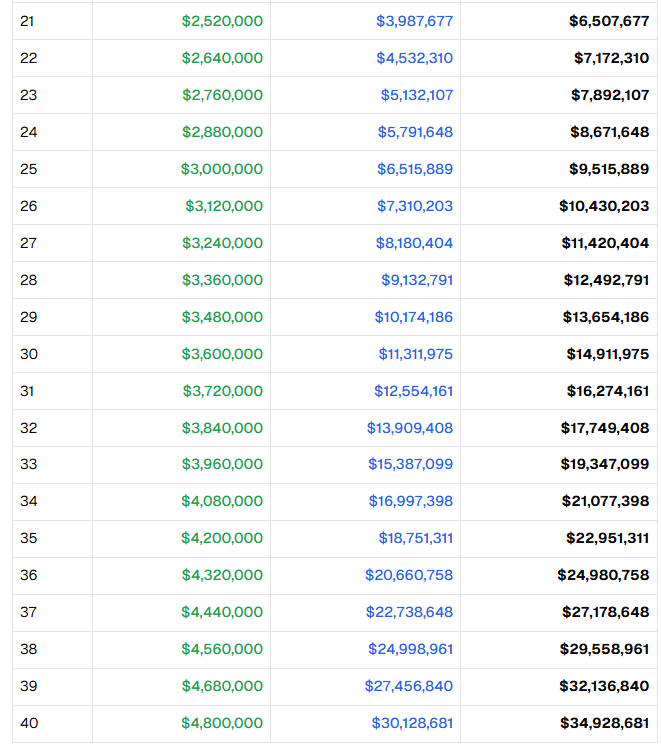The height and width of the screenshot is (747, 661).
Task: Click the blue $8,180,404 cell
Action: tap(414, 243)
